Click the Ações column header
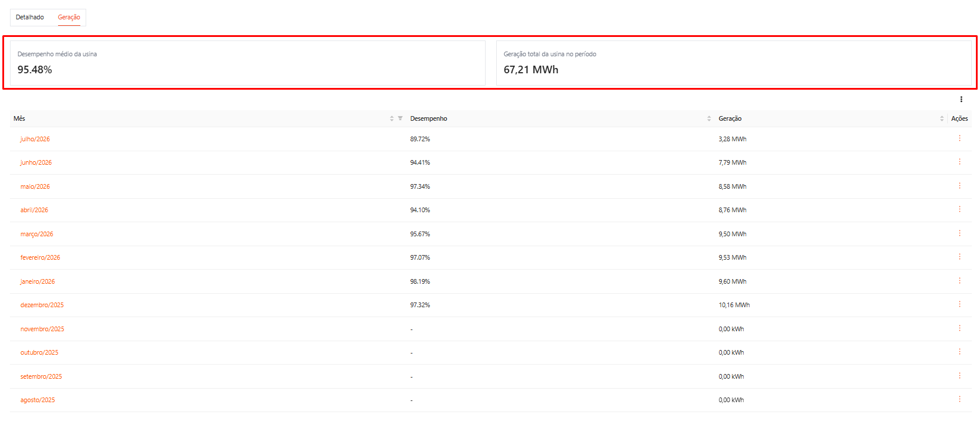The width and height of the screenshot is (980, 435). (x=959, y=118)
